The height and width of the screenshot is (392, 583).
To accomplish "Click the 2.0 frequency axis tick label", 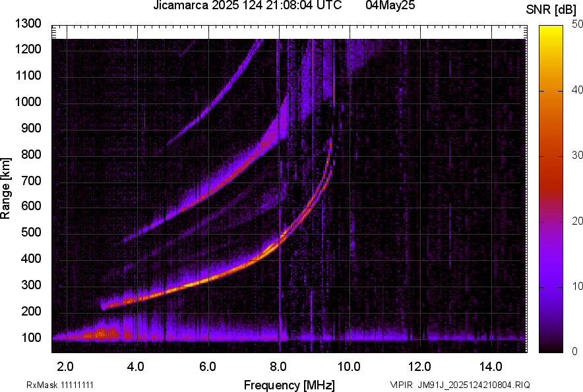I will point(65,367).
